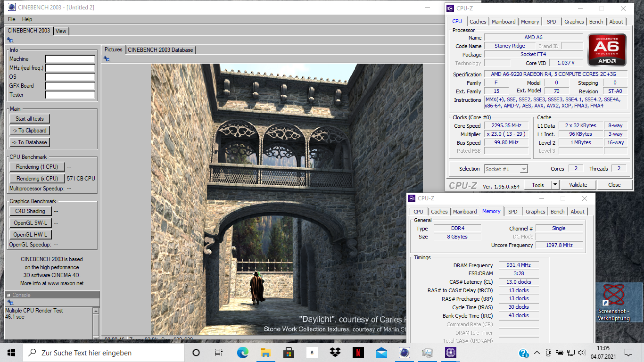Open Microsoft Store from the taskbar
The width and height of the screenshot is (644, 362).
pyautogui.click(x=289, y=353)
